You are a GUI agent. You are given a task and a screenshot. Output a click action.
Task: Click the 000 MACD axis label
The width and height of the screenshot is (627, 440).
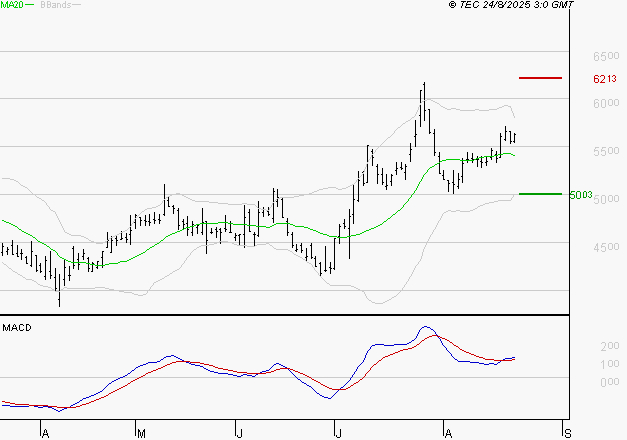click(610, 382)
